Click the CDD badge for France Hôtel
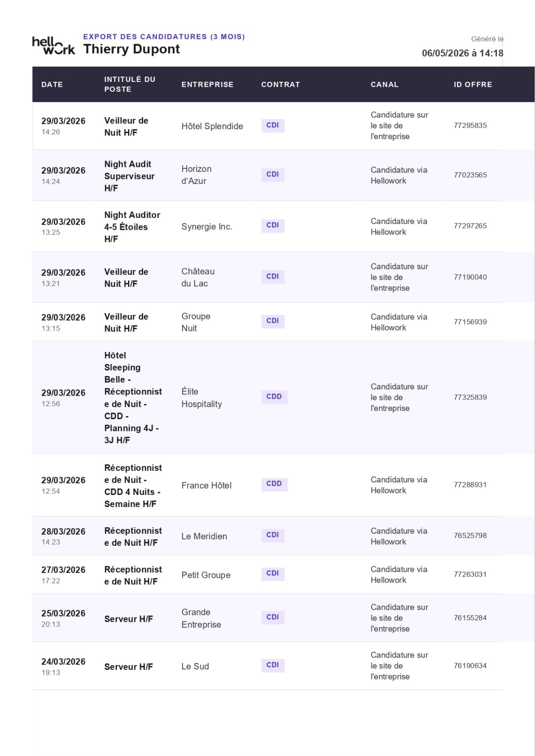Image resolution: width=535 pixels, height=756 pixels. 274,484
